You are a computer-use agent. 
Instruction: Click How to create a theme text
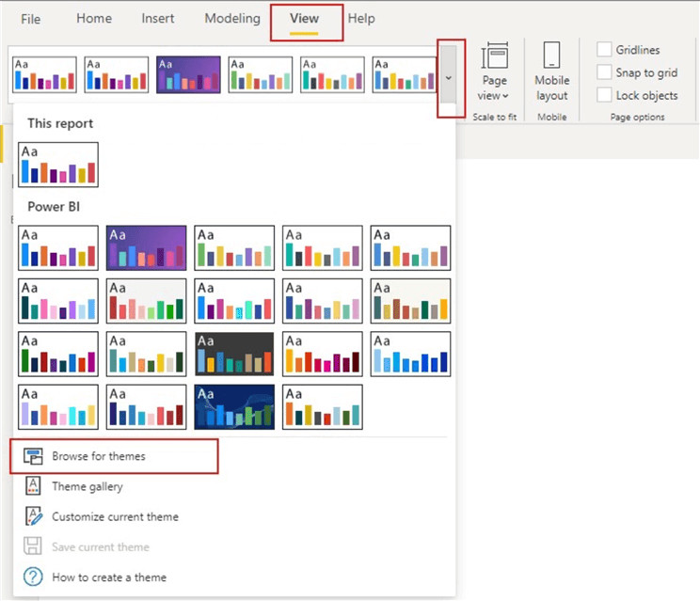click(x=109, y=577)
